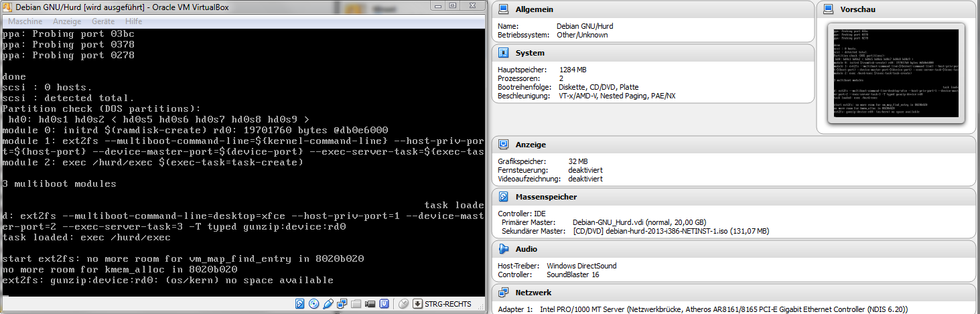The height and width of the screenshot is (314, 980).
Task: Click the debian-hurd-2013-i386-NETINST-1.iso entry
Action: click(x=671, y=231)
